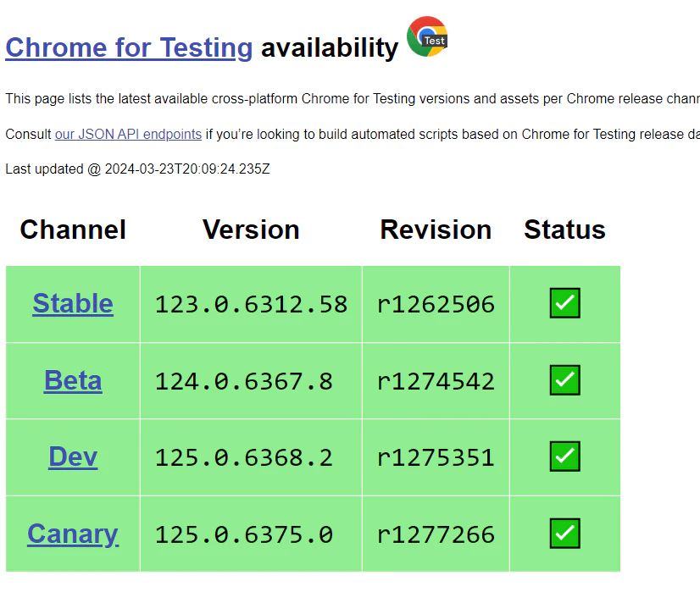Select revision r1275351
700x603 pixels.
click(x=436, y=458)
